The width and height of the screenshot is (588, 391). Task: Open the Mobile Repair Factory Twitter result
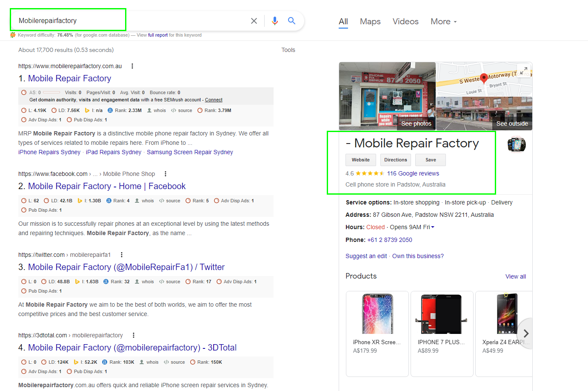point(126,267)
